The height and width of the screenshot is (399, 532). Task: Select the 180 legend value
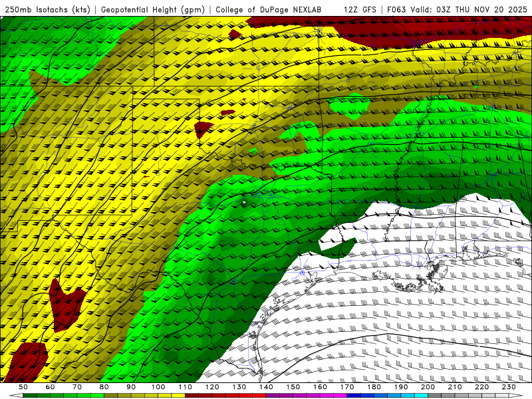374,387
